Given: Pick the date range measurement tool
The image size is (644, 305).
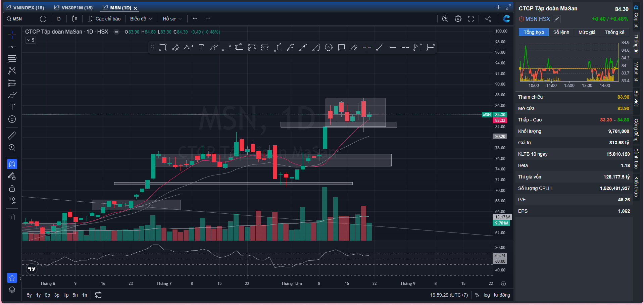Looking at the screenshot, I should 431,48.
